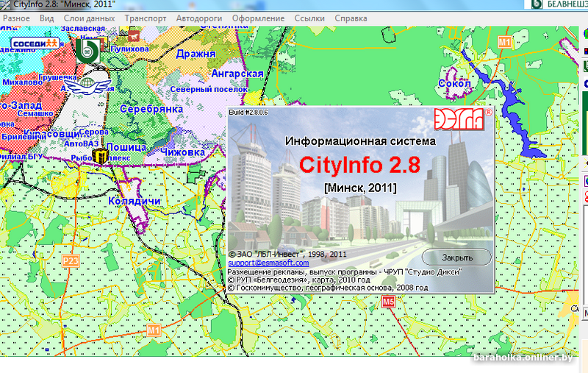Screen dimensions: 588x373
Task: Click the lower М1 road sign marker
Action: click(x=154, y=330)
